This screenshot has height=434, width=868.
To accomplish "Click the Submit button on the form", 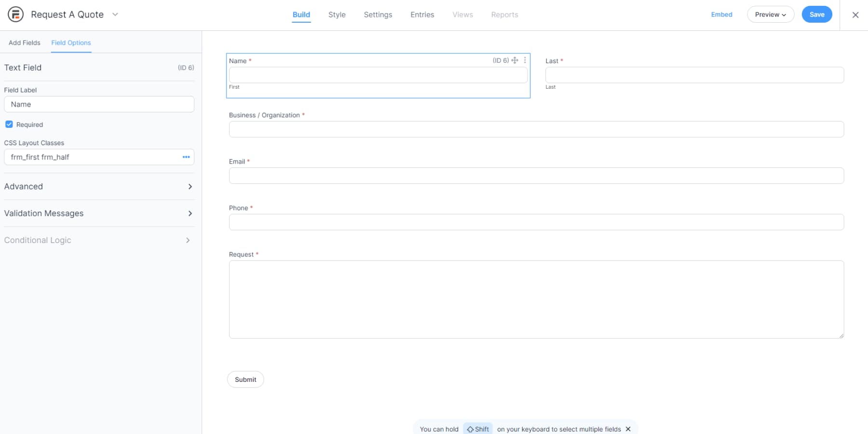I will (x=245, y=380).
